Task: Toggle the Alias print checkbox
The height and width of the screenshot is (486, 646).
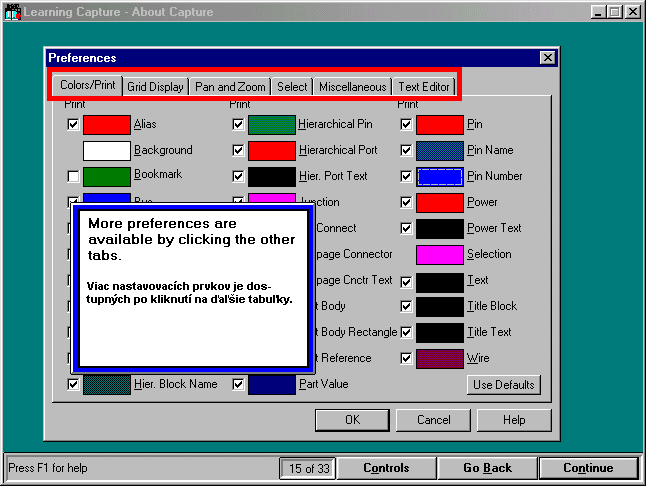Action: click(x=73, y=125)
